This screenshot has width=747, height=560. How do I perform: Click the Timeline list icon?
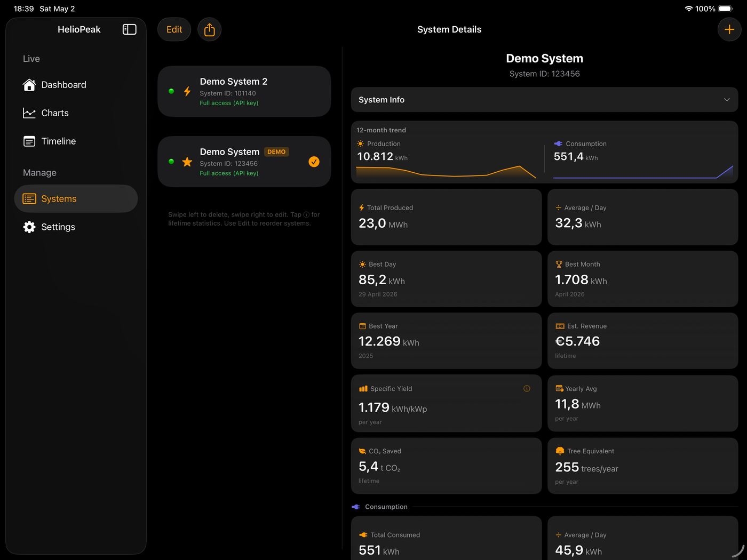29,141
